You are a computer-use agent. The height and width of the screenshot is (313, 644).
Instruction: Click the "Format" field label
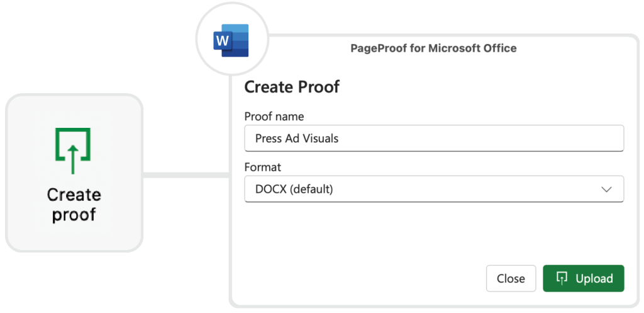tap(262, 168)
